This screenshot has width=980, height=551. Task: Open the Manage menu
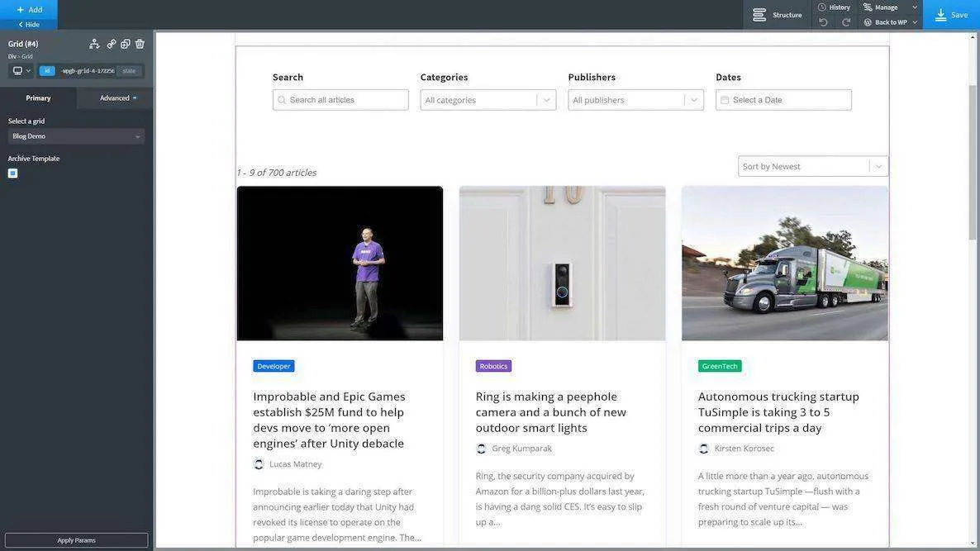click(x=890, y=7)
